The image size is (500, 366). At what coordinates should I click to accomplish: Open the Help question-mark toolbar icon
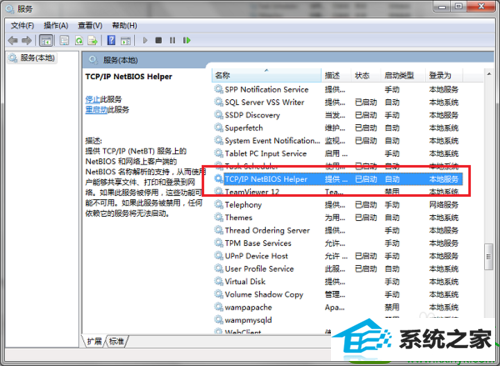111,40
